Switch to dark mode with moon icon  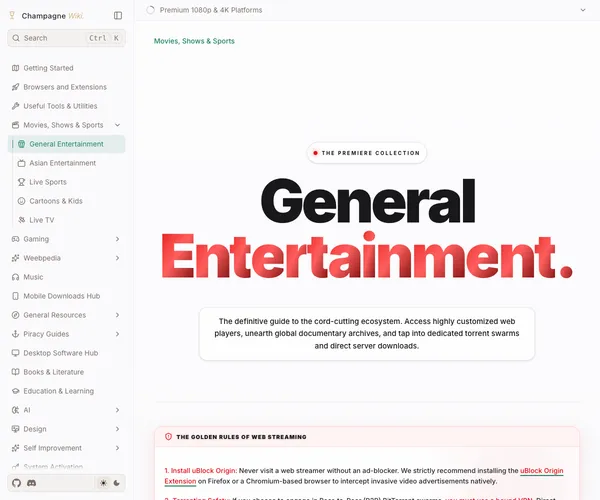tap(117, 483)
